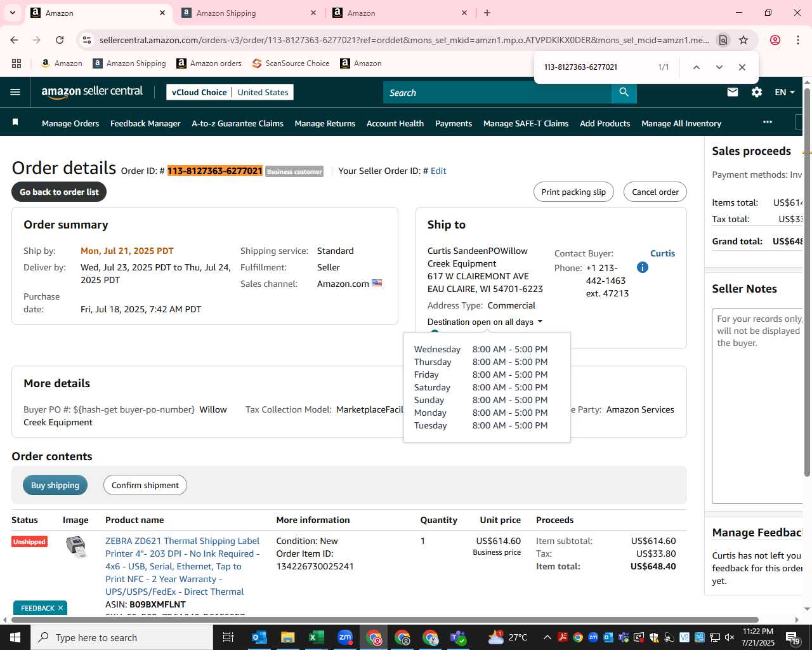Open Manage All Inventory
Screen dimensions: 812x650
(681, 123)
